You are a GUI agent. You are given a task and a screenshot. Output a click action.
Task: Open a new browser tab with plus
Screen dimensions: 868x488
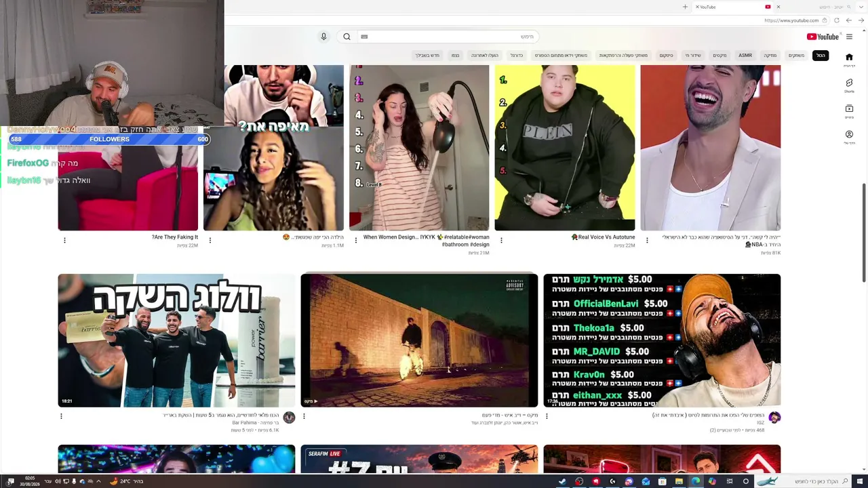(x=685, y=7)
